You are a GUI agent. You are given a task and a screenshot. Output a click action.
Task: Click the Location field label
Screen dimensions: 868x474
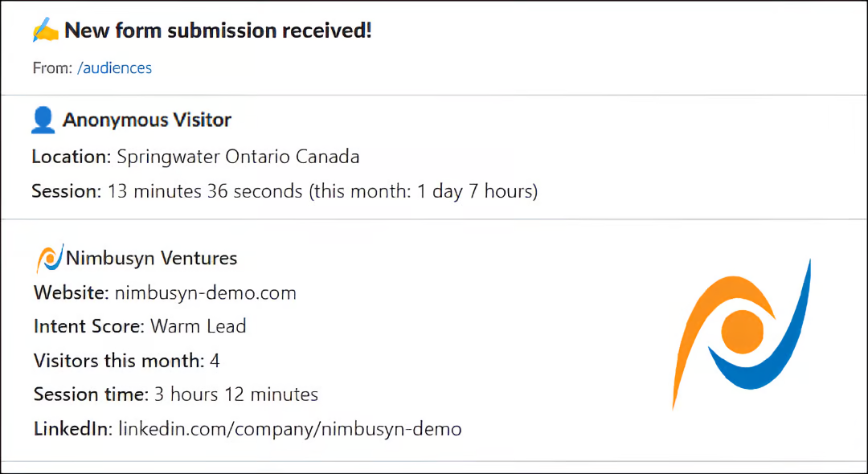pos(72,157)
